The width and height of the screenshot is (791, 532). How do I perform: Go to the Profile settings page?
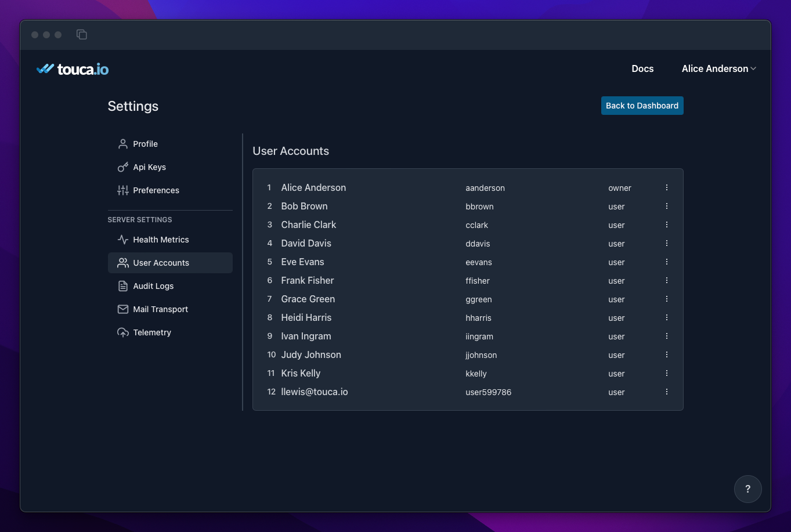coord(170,144)
